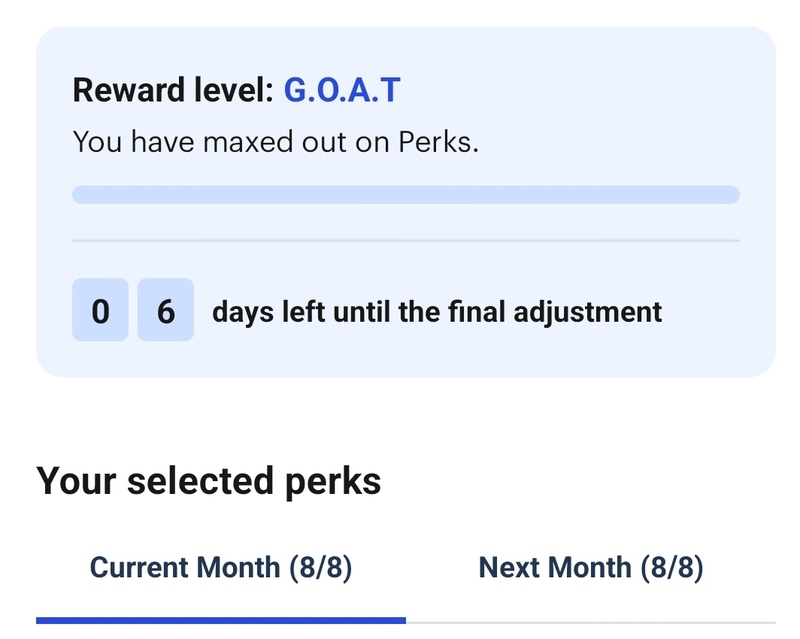The image size is (800, 639).
Task: Tap the G.O.A.T reward level link
Action: (342, 91)
